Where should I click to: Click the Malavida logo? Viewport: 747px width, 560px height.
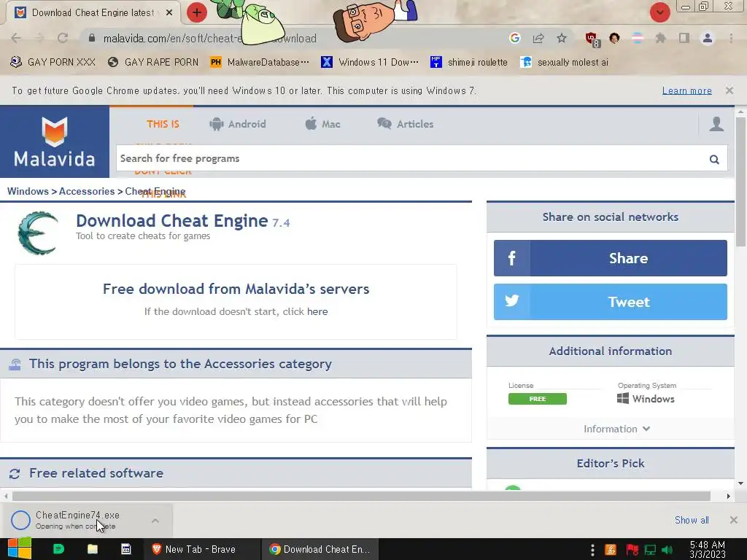coord(54,141)
